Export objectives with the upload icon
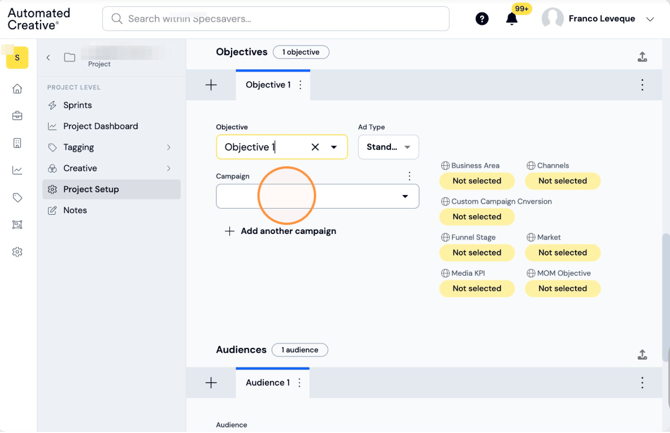Image resolution: width=670 pixels, height=433 pixels. click(x=642, y=56)
